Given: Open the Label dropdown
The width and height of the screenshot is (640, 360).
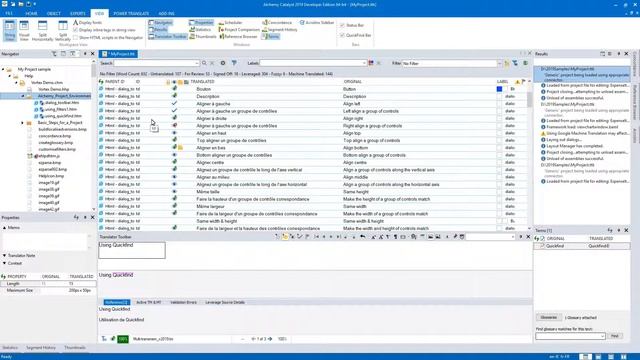Looking at the screenshot, I should 364,63.
